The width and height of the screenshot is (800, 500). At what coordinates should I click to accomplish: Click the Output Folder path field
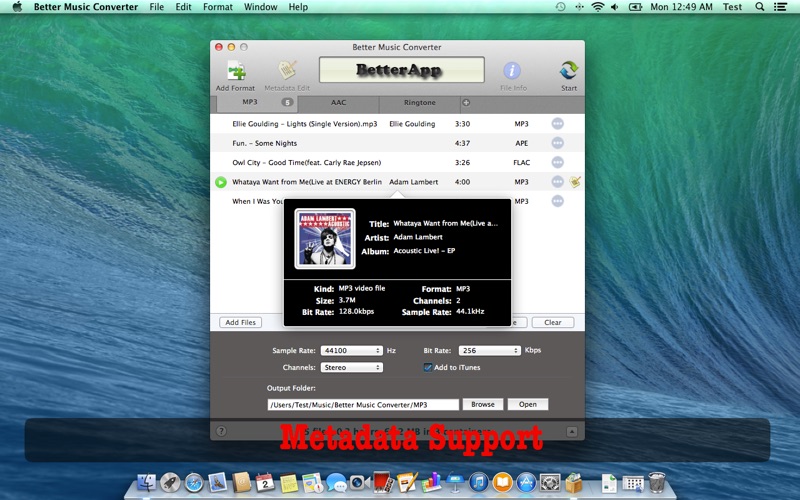coord(363,405)
